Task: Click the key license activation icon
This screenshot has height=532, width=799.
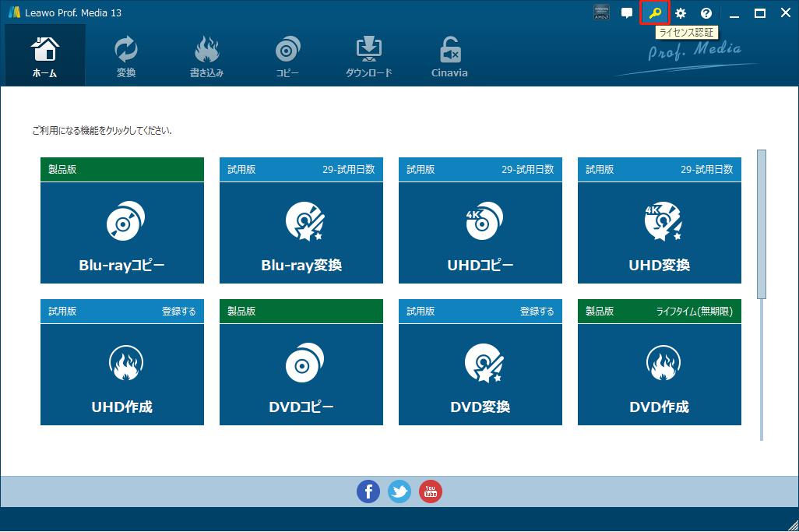Action: [x=655, y=13]
